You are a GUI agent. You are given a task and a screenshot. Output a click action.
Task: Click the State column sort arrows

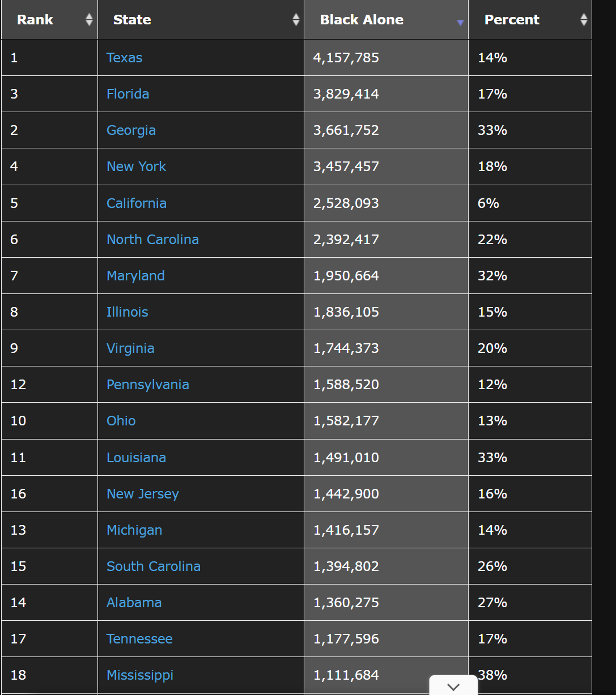[295, 20]
